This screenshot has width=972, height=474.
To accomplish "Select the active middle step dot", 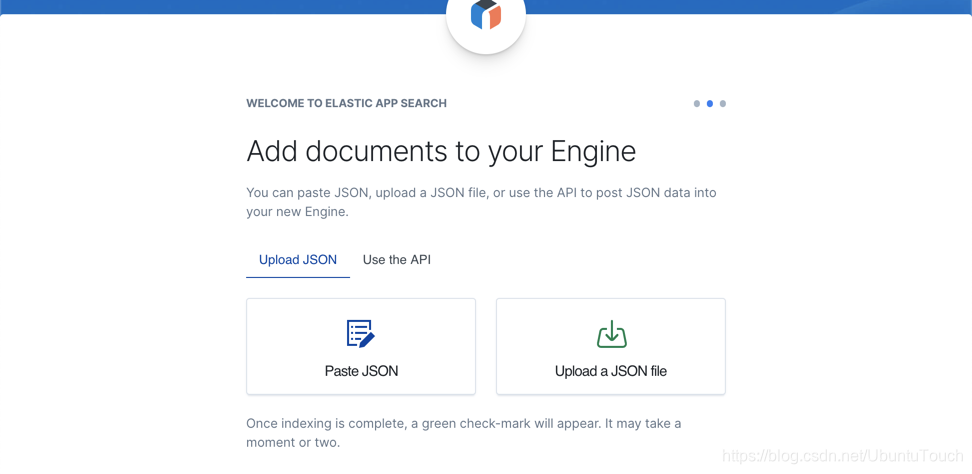I will (x=710, y=103).
